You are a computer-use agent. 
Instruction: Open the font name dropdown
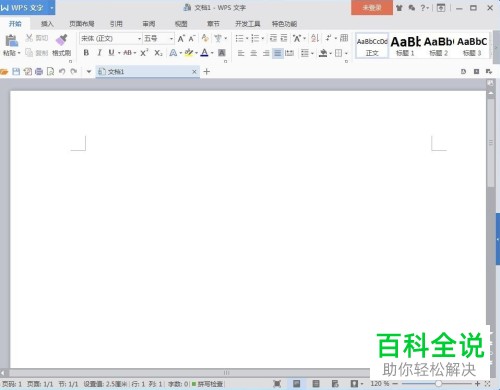139,39
